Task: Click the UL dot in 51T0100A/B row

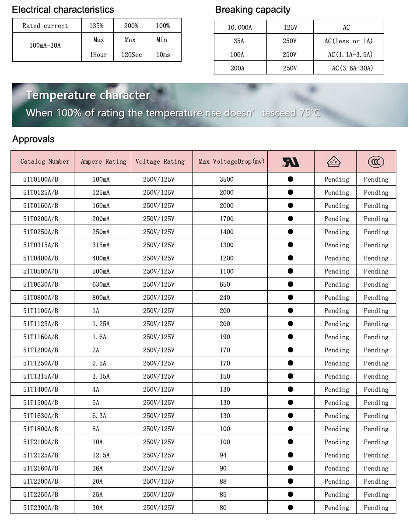Action: point(290,179)
